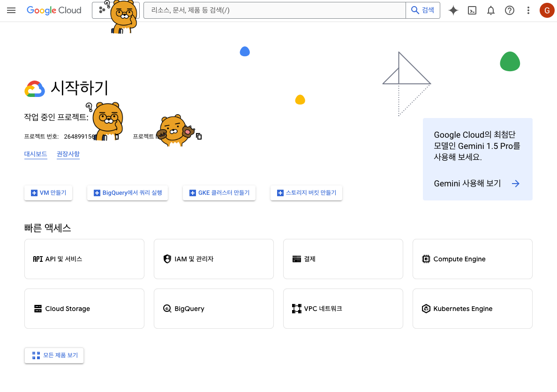Click 스토리지 버킷 만들기 button
The image size is (557, 392).
(306, 192)
